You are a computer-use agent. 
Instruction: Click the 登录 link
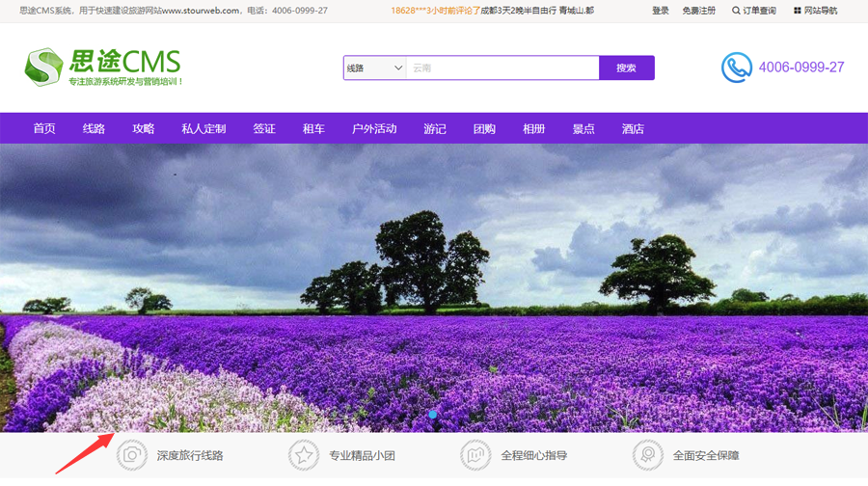tap(661, 11)
